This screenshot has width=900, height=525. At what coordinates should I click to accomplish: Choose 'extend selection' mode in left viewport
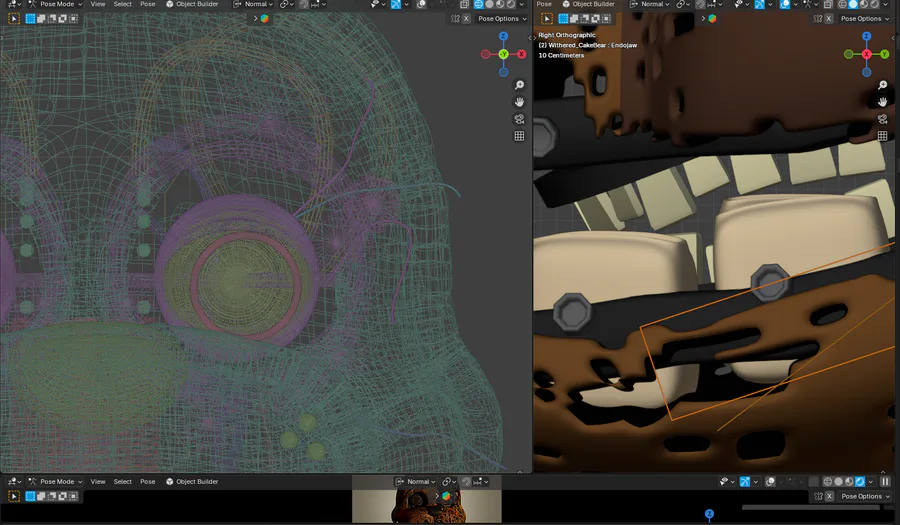click(41, 18)
